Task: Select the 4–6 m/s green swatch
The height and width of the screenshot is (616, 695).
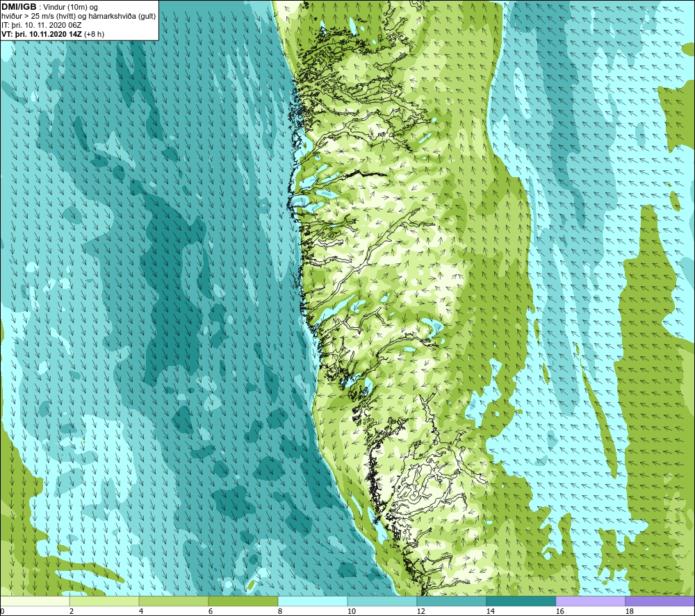Action: tap(174, 601)
